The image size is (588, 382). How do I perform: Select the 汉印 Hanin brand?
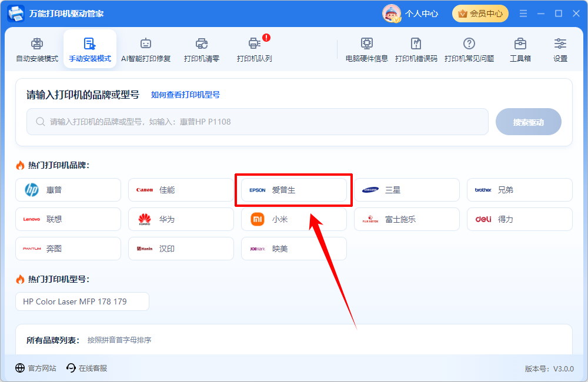[x=181, y=249]
